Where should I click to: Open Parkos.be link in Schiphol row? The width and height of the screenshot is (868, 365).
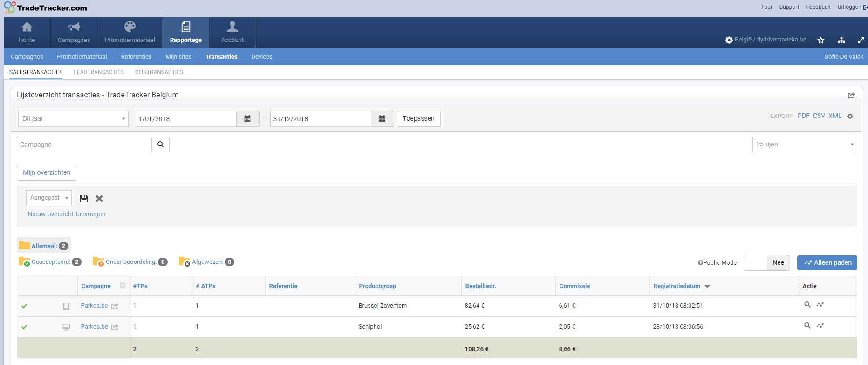tap(94, 327)
